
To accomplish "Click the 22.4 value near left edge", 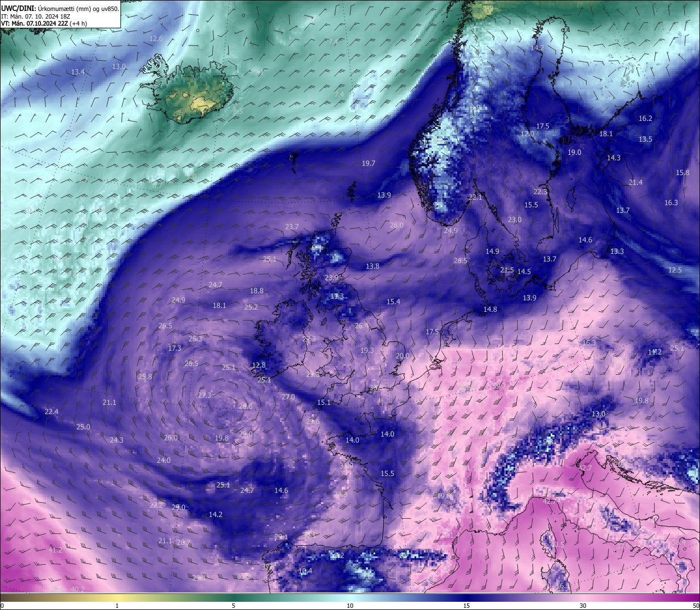I will click(x=51, y=412).
